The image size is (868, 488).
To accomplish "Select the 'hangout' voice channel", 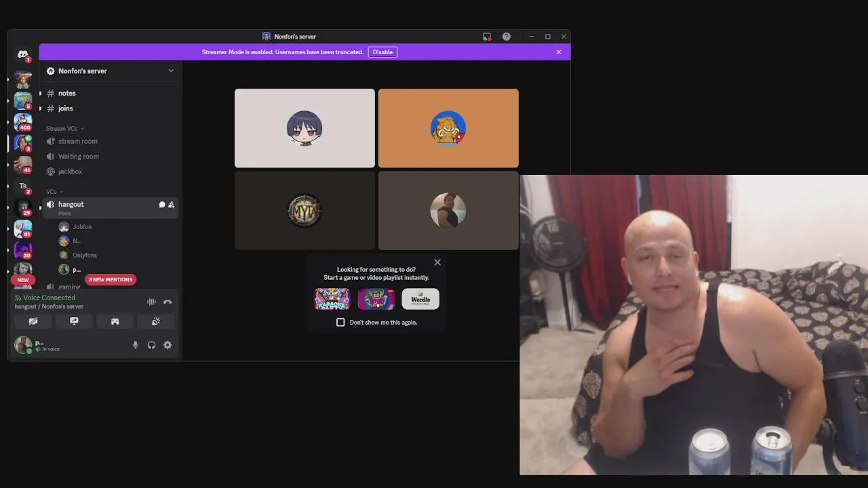I will point(110,207).
